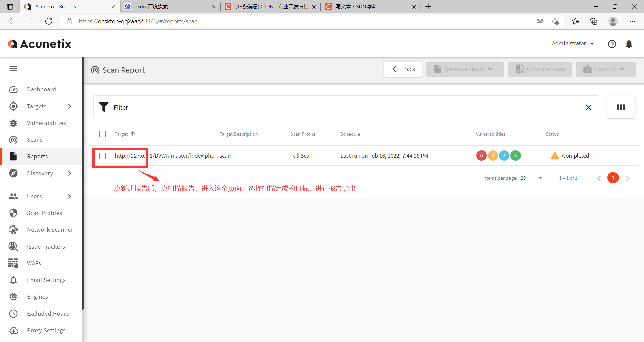Open the column chooser icon

pos(621,107)
